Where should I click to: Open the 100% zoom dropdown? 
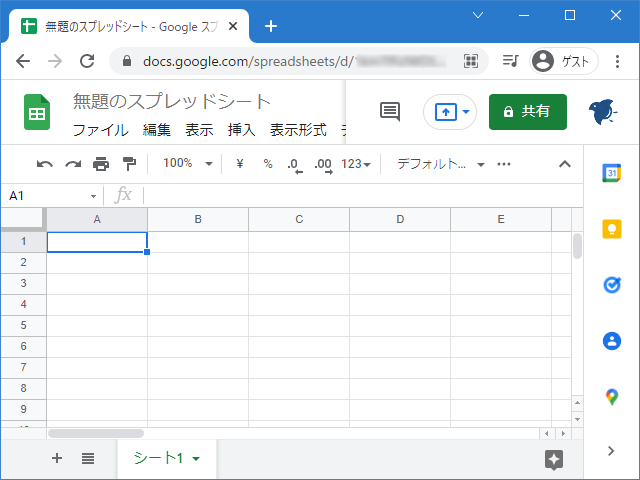point(188,164)
